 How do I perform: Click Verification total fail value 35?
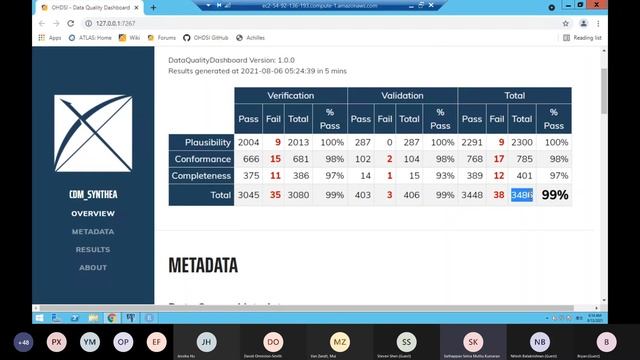275,195
